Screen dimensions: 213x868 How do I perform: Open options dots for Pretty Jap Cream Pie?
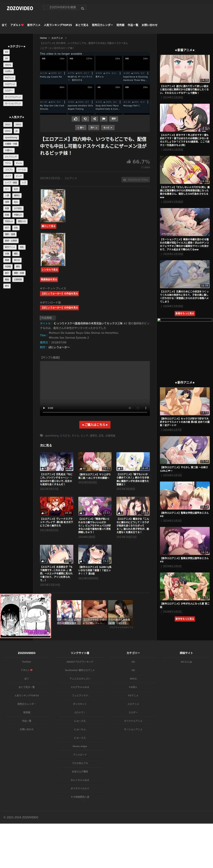coord(65,73)
